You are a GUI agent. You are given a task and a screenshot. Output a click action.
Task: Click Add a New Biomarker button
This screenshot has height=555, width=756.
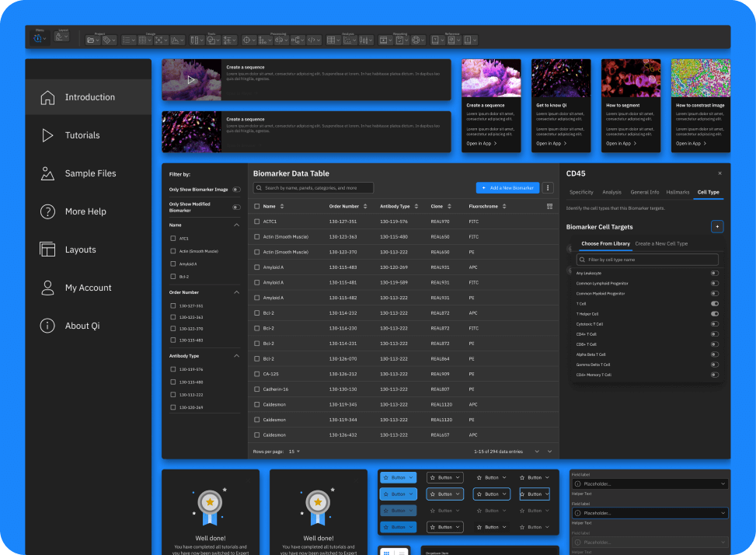[x=507, y=187]
